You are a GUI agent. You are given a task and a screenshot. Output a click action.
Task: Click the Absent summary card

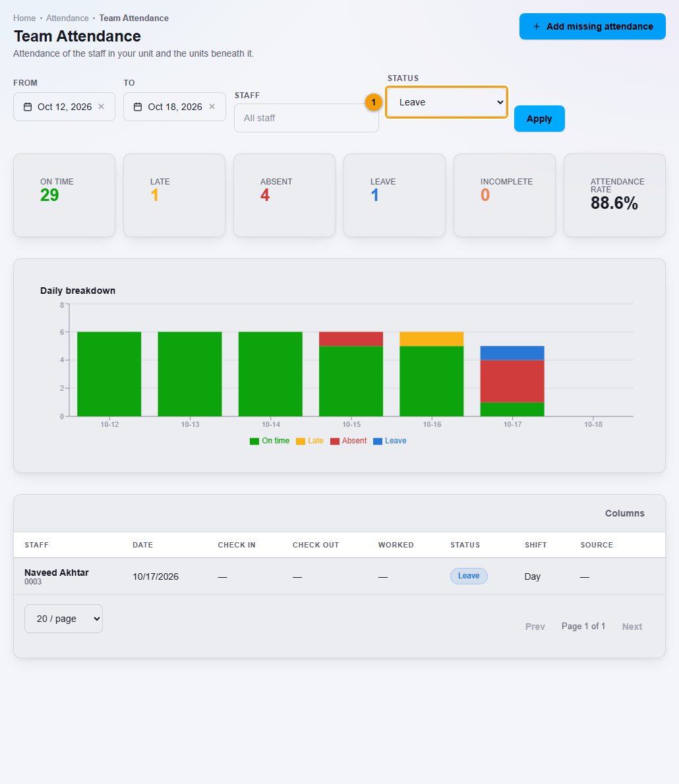(284, 196)
